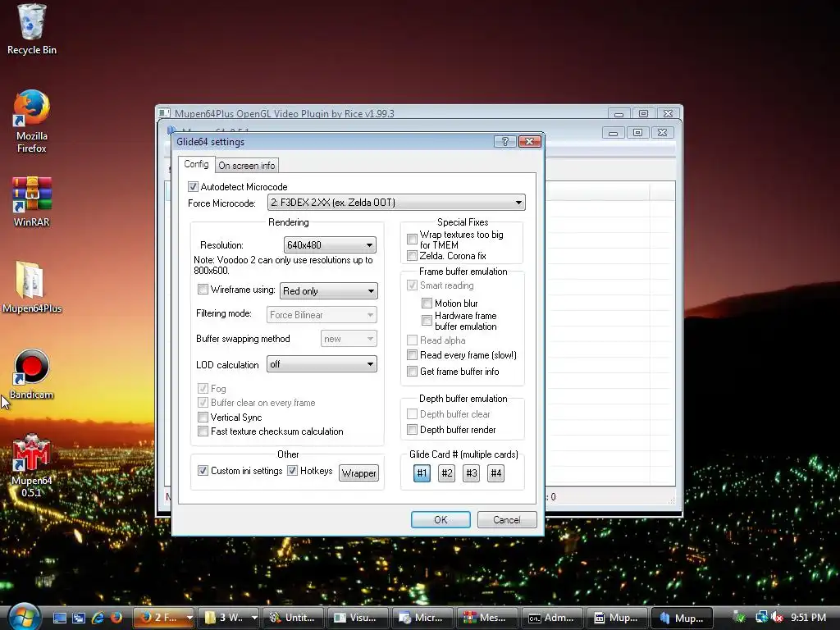Enable Vertical Sync checkbox
The width and height of the screenshot is (840, 630).
[203, 417]
